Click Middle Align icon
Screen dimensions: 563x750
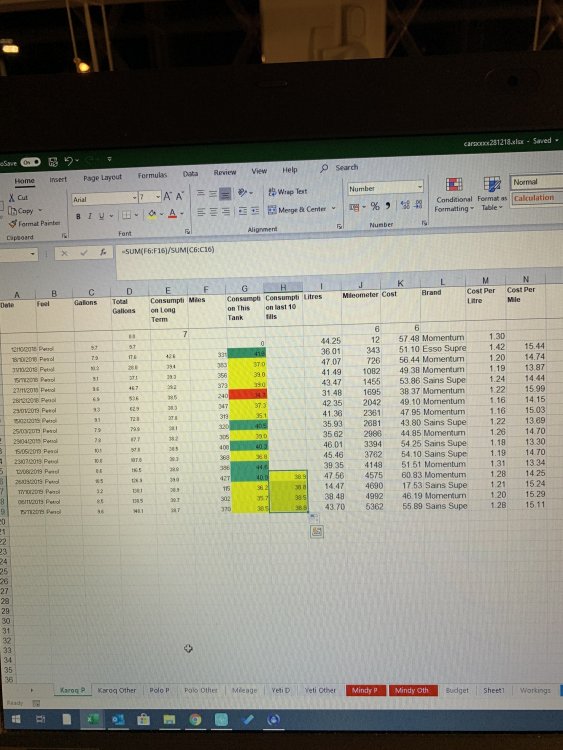click(213, 193)
